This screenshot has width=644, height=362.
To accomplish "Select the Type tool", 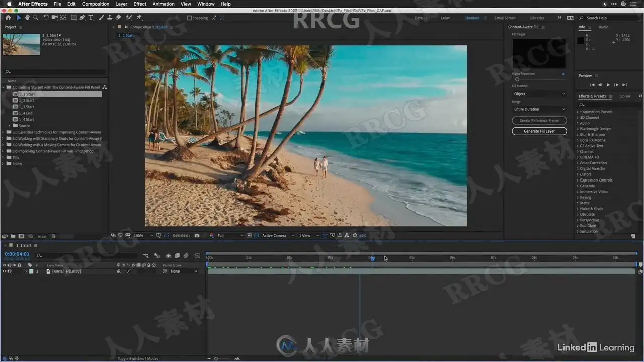I will point(91,18).
